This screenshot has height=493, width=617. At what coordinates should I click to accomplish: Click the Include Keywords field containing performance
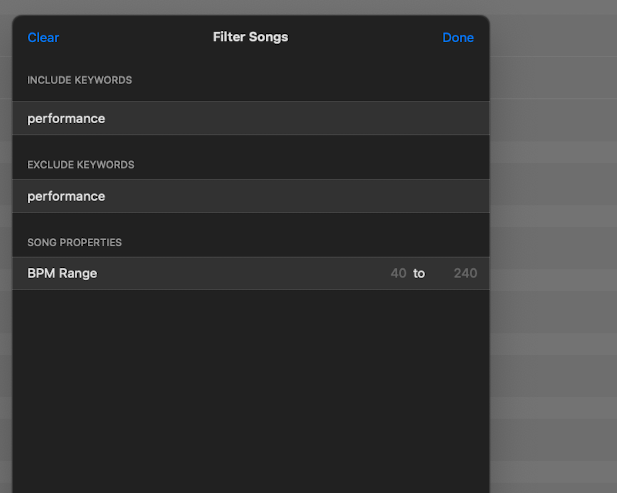251,118
